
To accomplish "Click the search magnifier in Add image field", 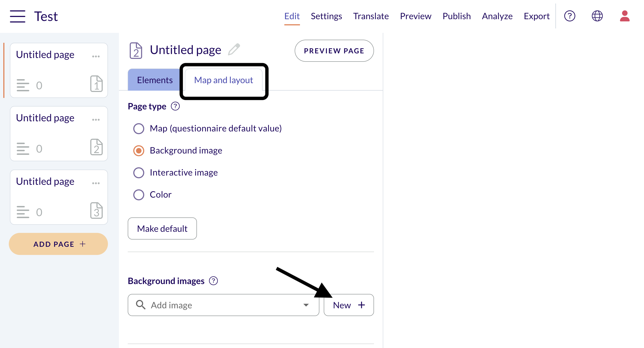I will click(141, 305).
